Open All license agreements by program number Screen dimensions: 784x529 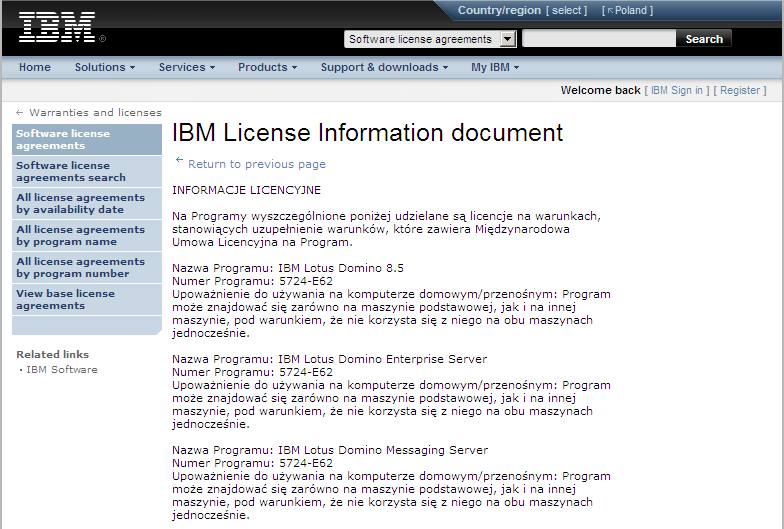(87, 268)
